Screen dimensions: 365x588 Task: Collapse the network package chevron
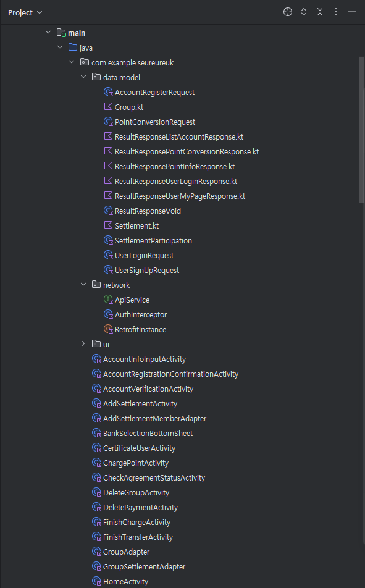(x=83, y=285)
